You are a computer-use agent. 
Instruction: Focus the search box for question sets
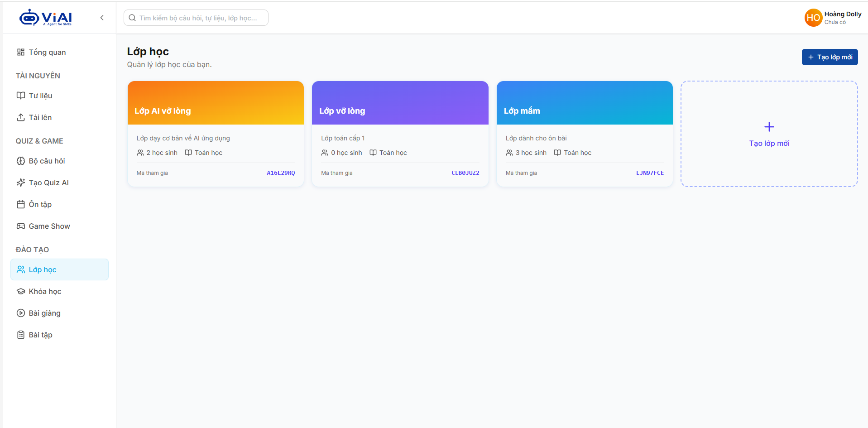click(196, 18)
